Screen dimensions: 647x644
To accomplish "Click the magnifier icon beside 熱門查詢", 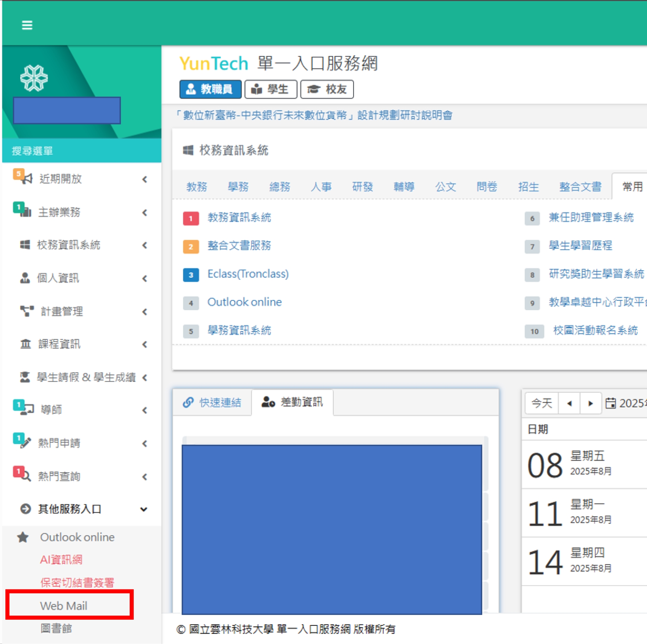I will 26,476.
